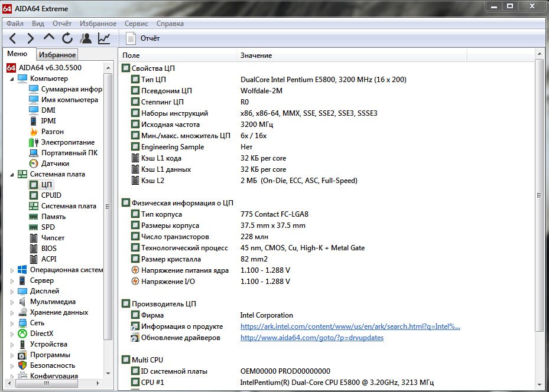Select the Разгон flame icon
549x392 pixels.
pos(34,132)
